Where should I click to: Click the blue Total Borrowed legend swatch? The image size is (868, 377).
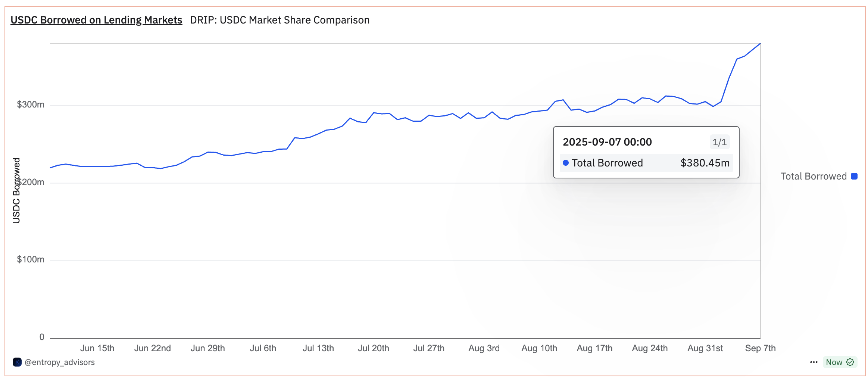pyautogui.click(x=854, y=176)
